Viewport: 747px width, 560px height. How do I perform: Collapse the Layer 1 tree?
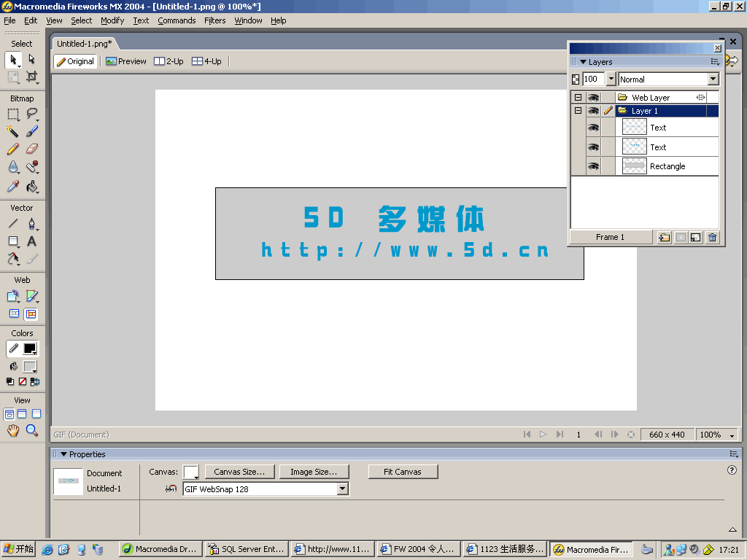(578, 111)
